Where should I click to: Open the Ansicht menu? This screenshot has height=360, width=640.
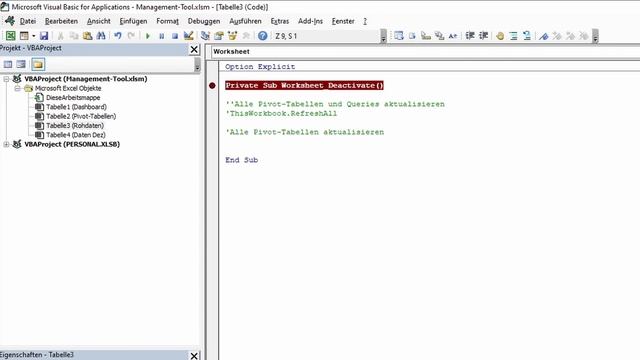[98, 21]
